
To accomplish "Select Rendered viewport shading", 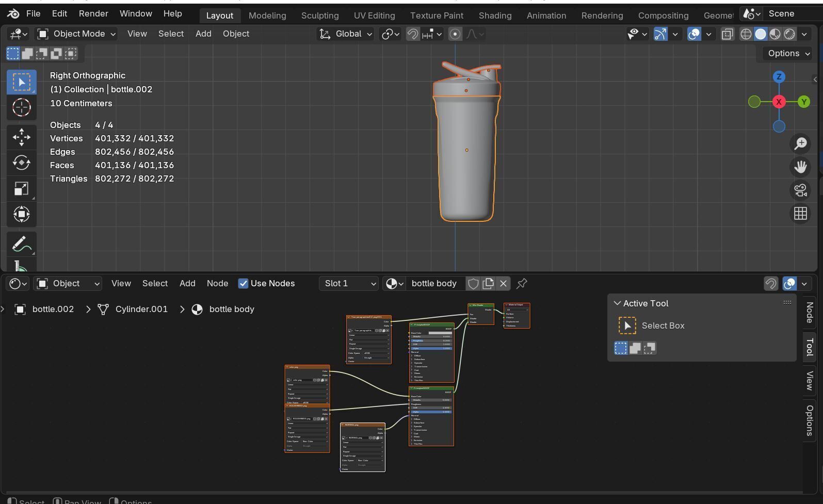I will click(x=789, y=34).
